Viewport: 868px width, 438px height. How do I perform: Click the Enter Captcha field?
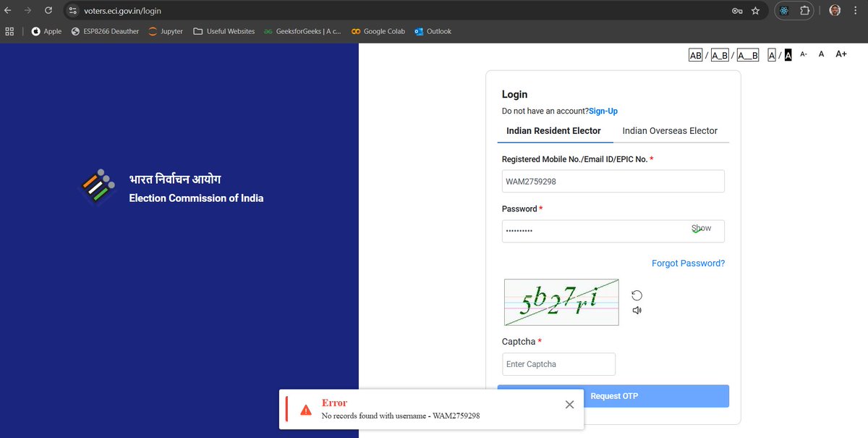pyautogui.click(x=558, y=364)
